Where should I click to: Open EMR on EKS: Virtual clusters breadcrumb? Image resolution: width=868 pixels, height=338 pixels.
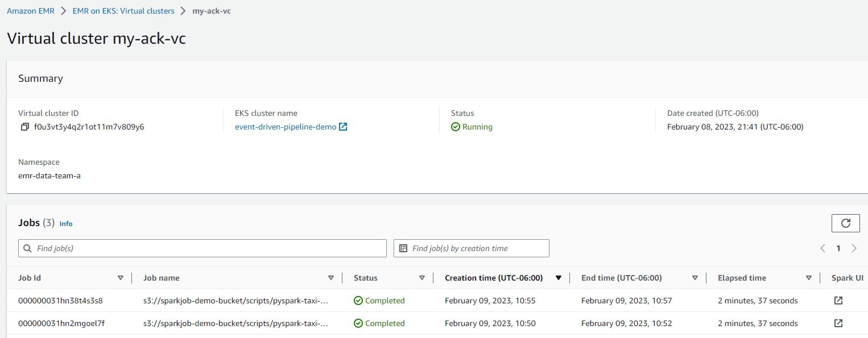pos(123,11)
